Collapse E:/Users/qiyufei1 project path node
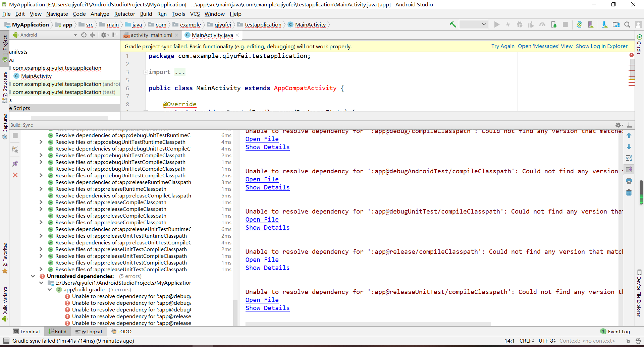 tap(41, 283)
